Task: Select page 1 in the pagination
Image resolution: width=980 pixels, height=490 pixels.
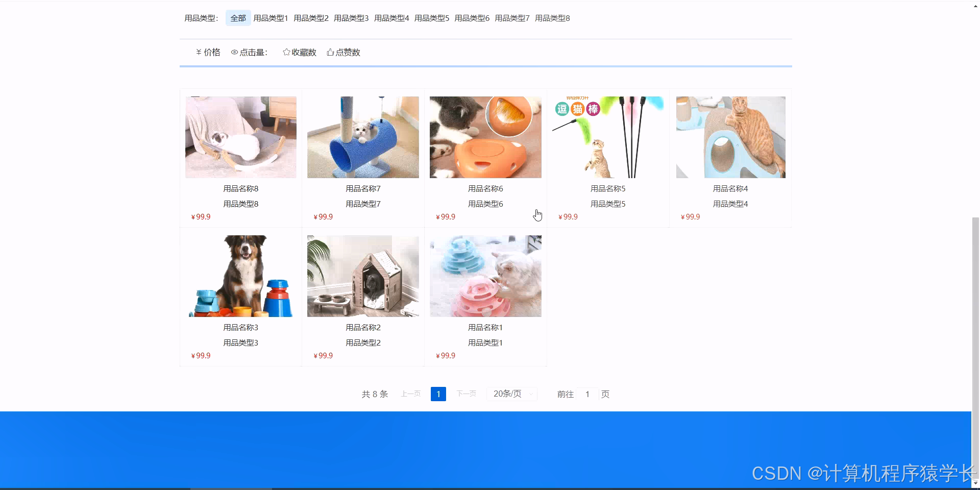Action: click(x=438, y=394)
